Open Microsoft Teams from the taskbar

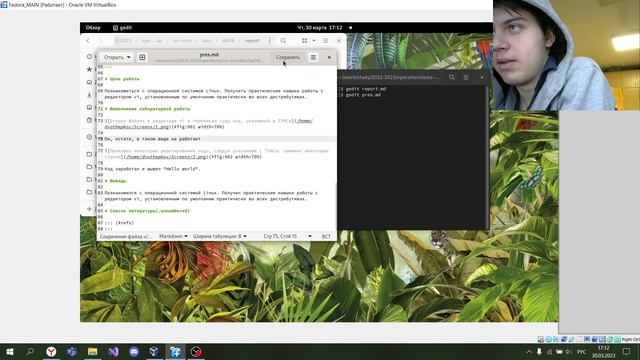point(72,352)
